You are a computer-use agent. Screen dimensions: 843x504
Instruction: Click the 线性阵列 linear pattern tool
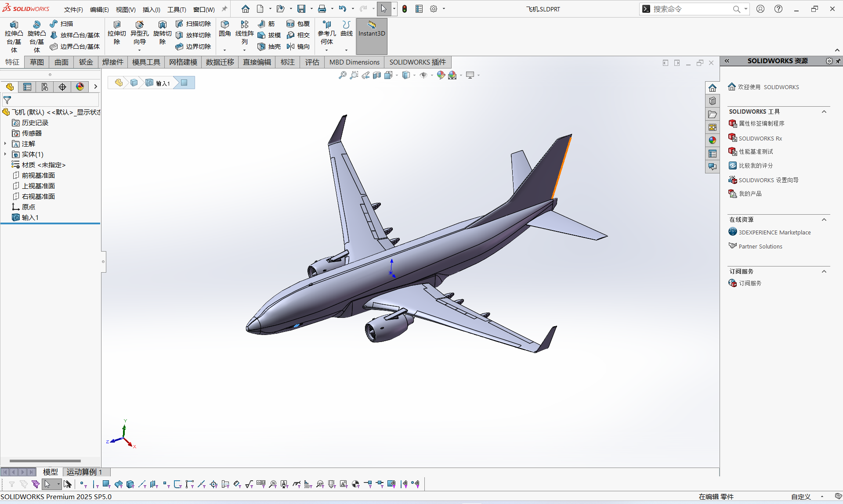[245, 33]
